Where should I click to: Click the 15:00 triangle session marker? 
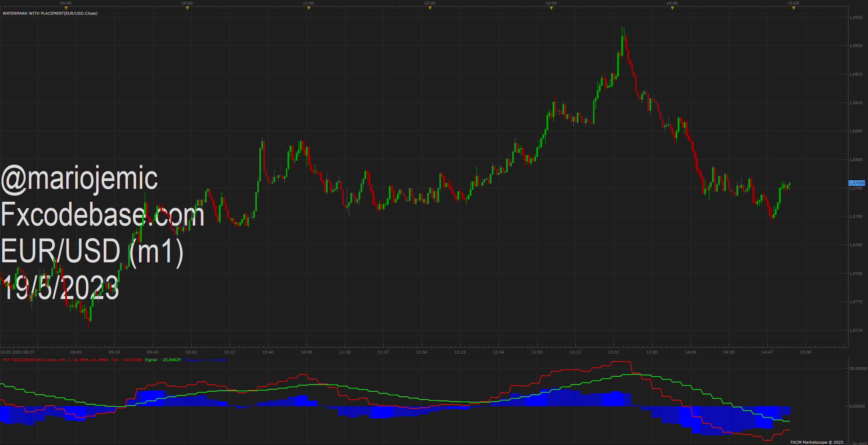(794, 8)
